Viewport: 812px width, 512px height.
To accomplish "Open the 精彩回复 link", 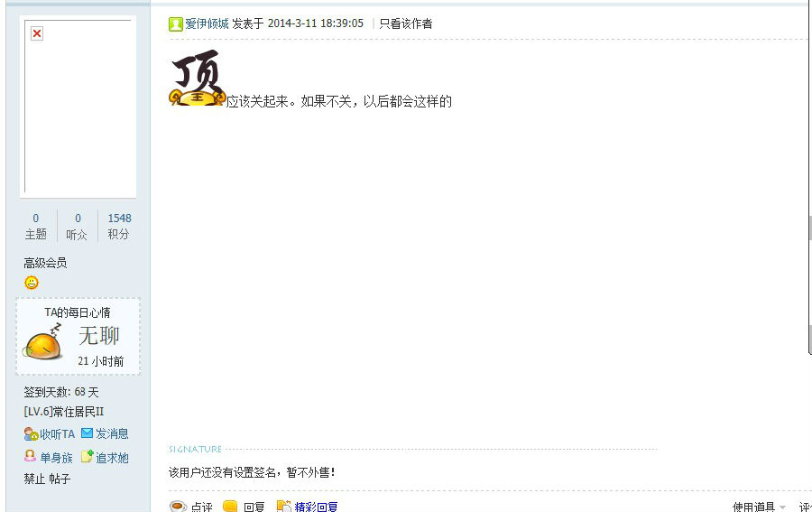I will pos(316,507).
